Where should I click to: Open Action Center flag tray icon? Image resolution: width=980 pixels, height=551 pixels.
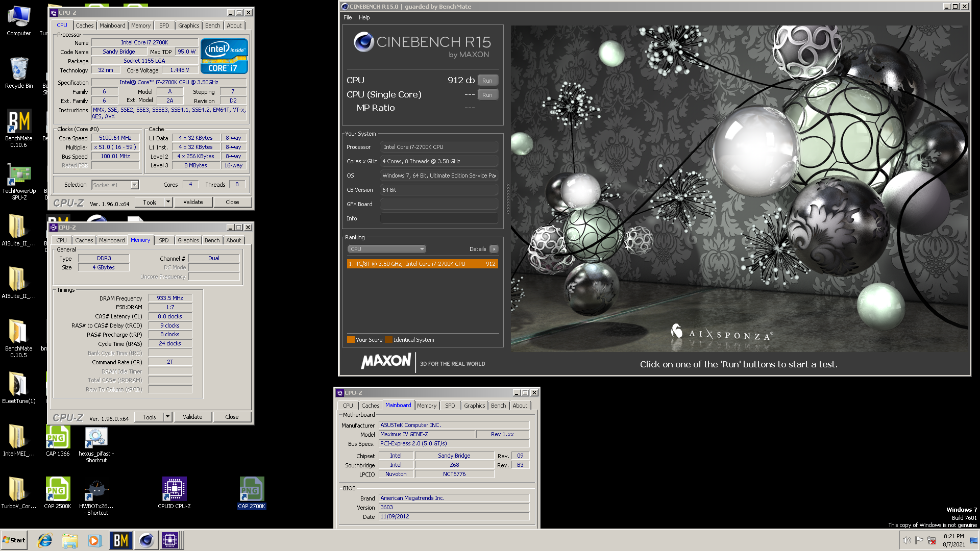[919, 540]
